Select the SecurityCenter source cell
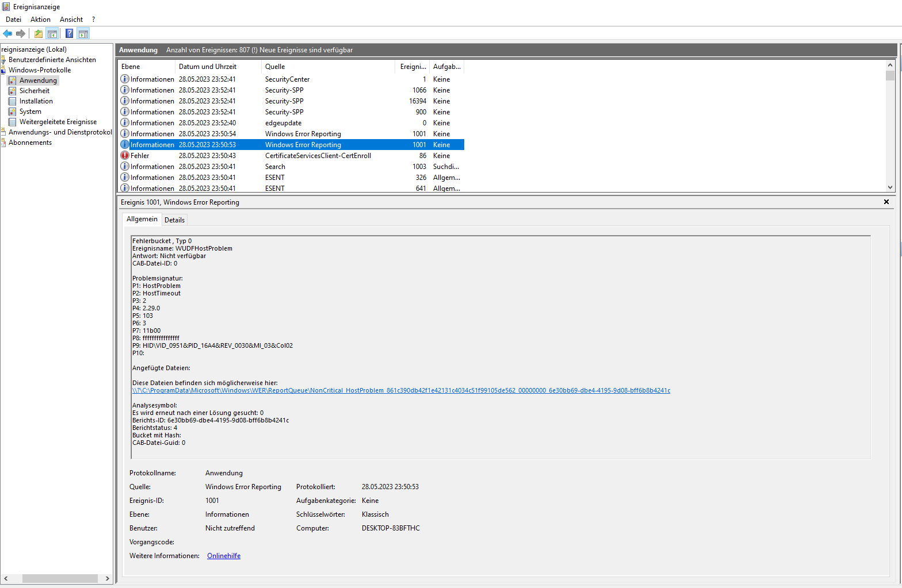Screen dimensions: 902x588 point(287,79)
